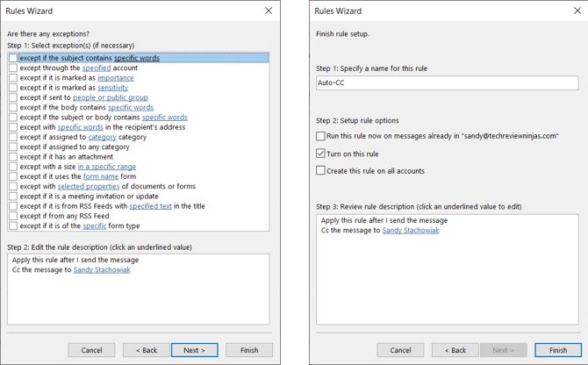588x365 pixels.
Task: Close the left Rules Wizard dialog
Action: (x=268, y=11)
